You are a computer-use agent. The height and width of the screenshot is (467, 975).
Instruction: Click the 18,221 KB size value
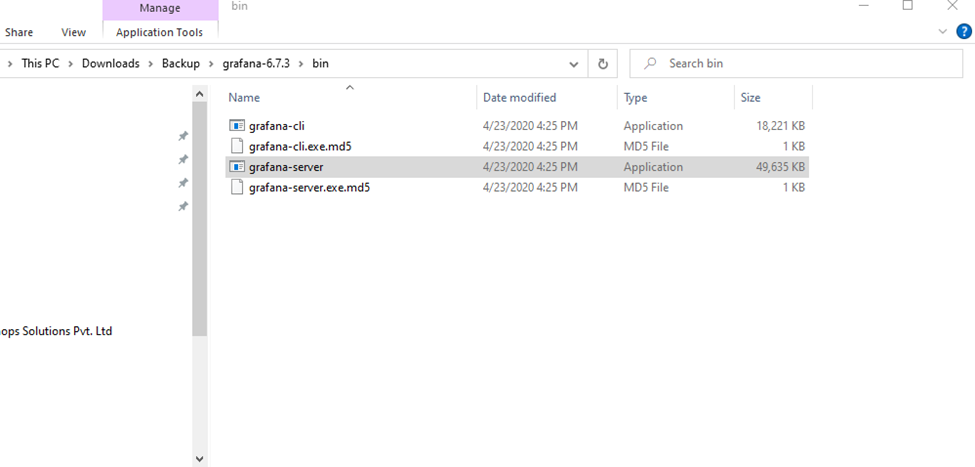click(x=780, y=126)
